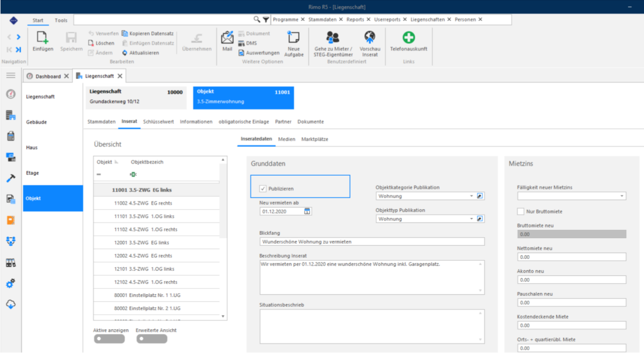
Task: Open the lookup button beside Objektkategorie Publikation
Action: pyautogui.click(x=481, y=196)
